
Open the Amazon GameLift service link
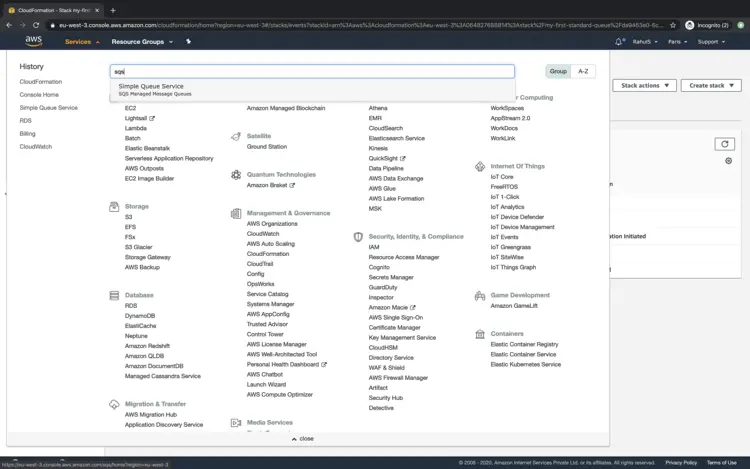(x=514, y=305)
